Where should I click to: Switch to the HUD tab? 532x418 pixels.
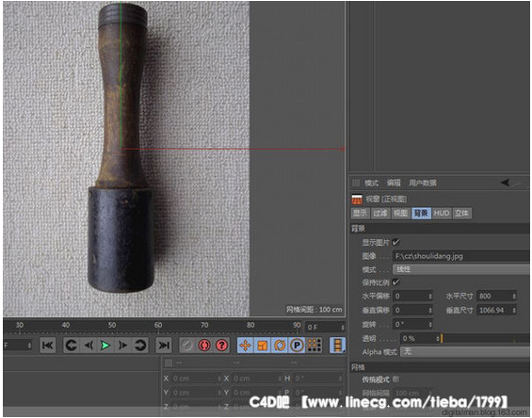442,213
